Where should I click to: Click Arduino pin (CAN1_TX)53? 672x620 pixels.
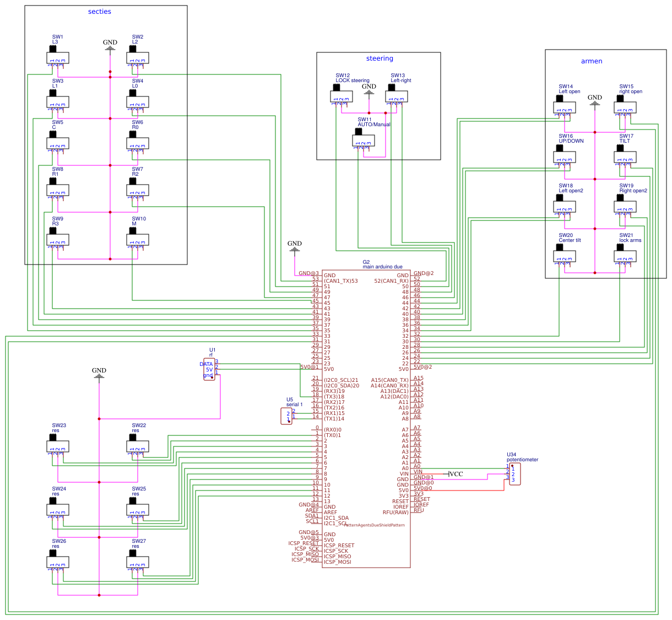(341, 281)
